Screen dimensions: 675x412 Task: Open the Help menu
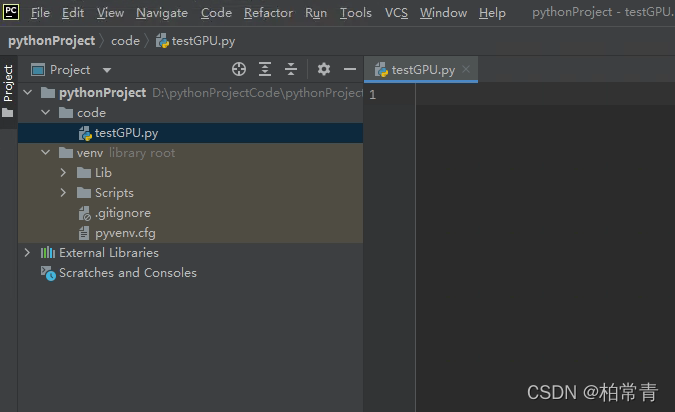point(492,13)
